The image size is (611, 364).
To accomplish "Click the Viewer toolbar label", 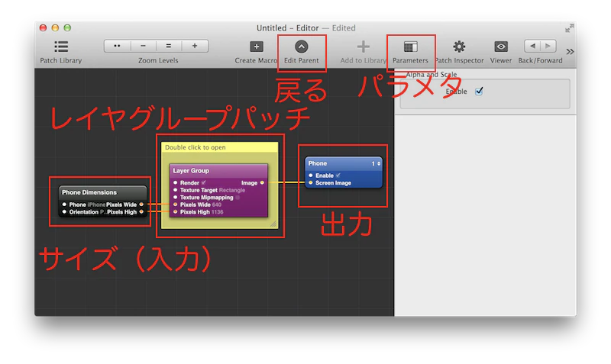I will click(x=501, y=60).
